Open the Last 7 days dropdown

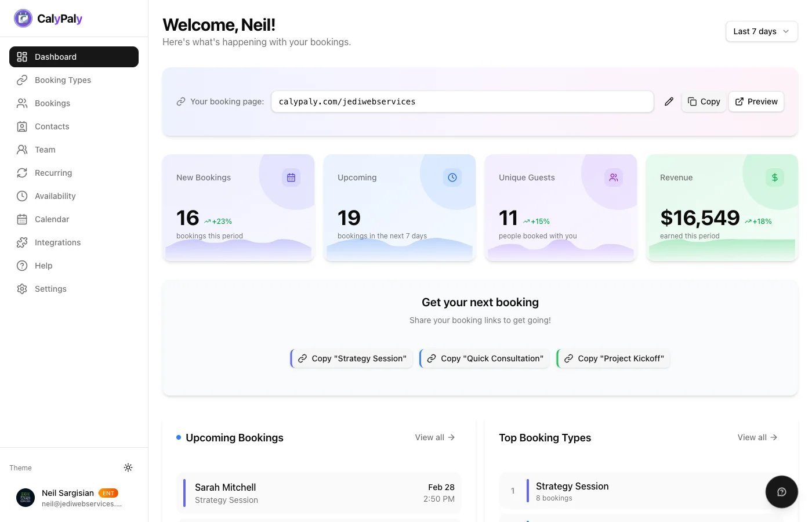[x=761, y=31]
